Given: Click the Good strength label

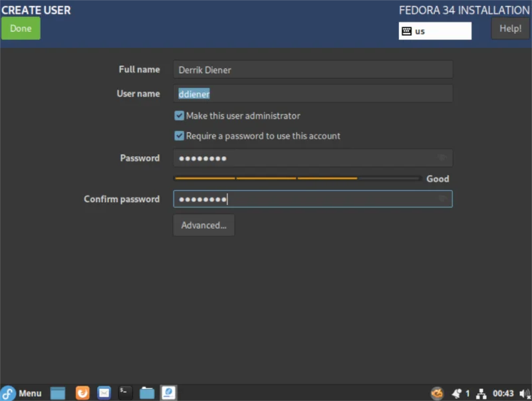Looking at the screenshot, I should point(438,179).
